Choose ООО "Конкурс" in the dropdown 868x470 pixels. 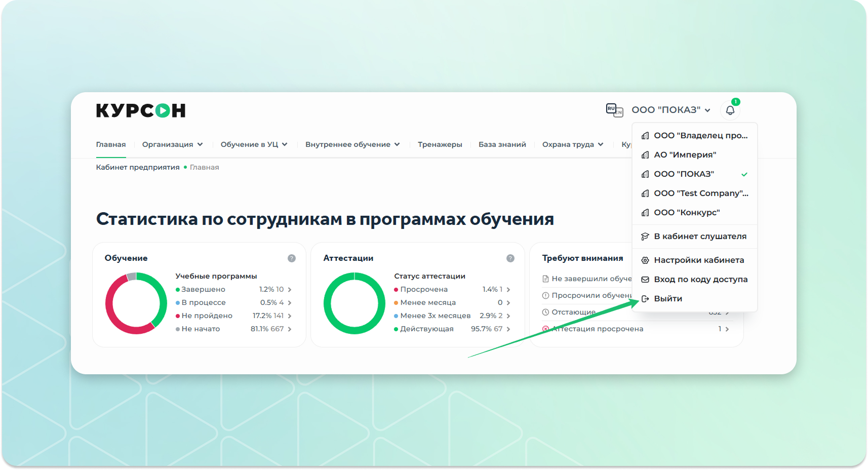(x=687, y=213)
